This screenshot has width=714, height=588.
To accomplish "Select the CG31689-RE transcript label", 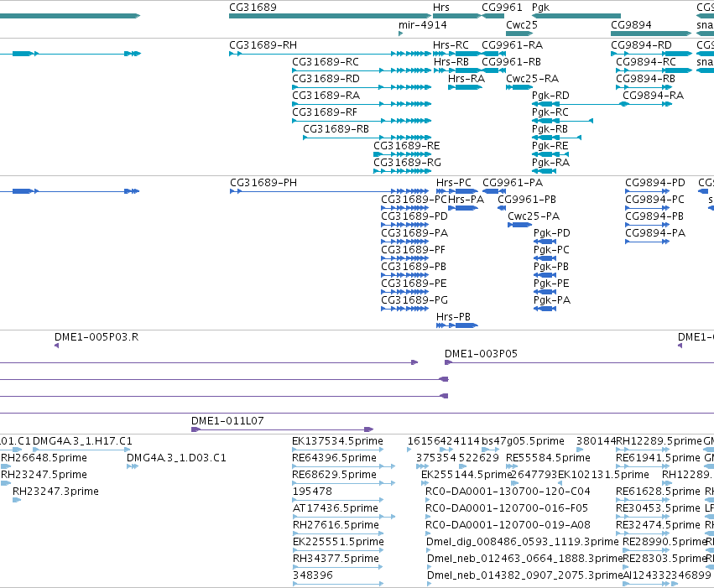I will [x=407, y=146].
